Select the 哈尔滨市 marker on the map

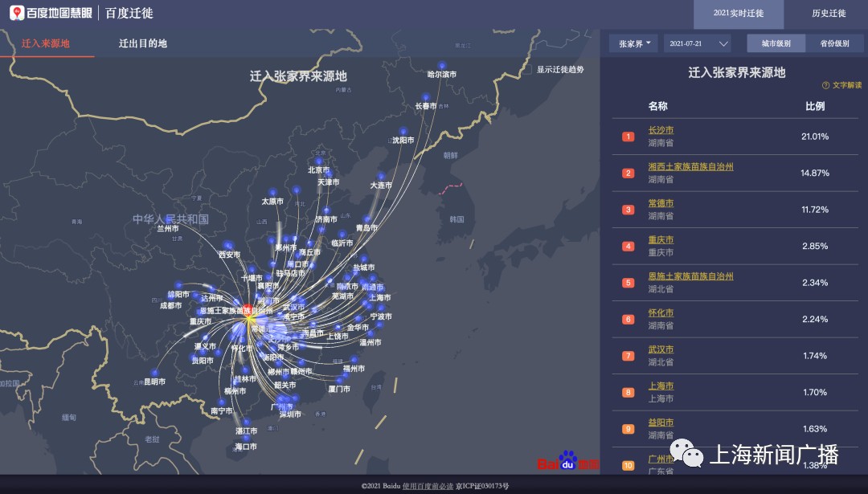click(441, 67)
